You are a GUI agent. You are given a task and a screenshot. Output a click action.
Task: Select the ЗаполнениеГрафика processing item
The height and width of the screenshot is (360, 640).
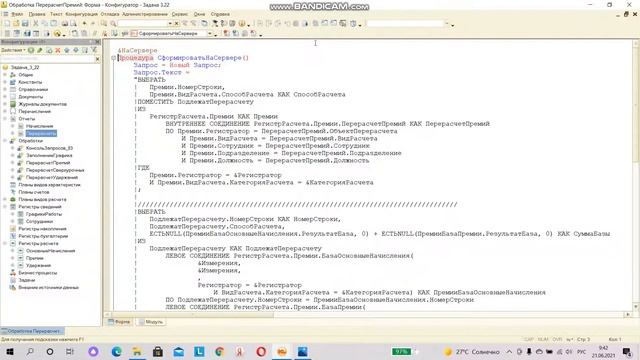click(x=49, y=156)
